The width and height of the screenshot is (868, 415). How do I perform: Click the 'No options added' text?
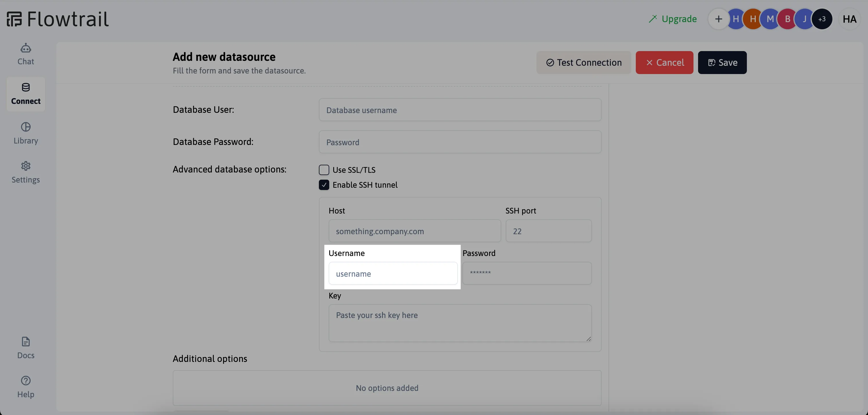tap(387, 388)
